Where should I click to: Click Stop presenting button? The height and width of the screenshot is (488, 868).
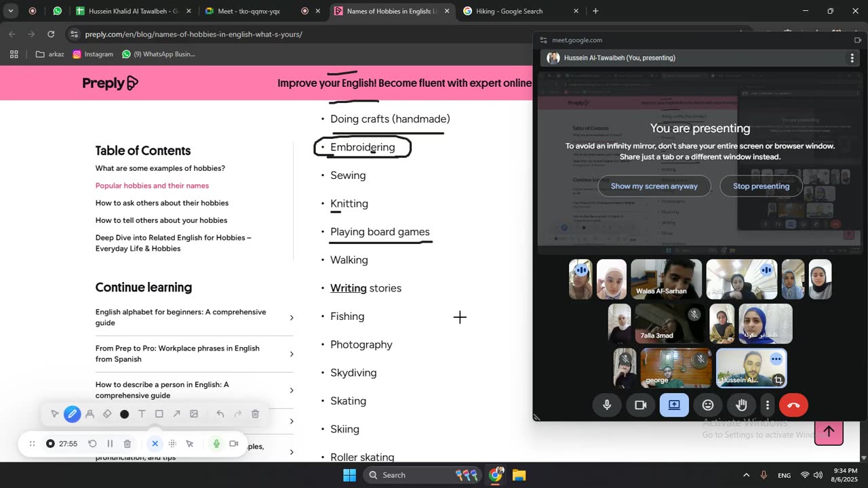point(761,186)
